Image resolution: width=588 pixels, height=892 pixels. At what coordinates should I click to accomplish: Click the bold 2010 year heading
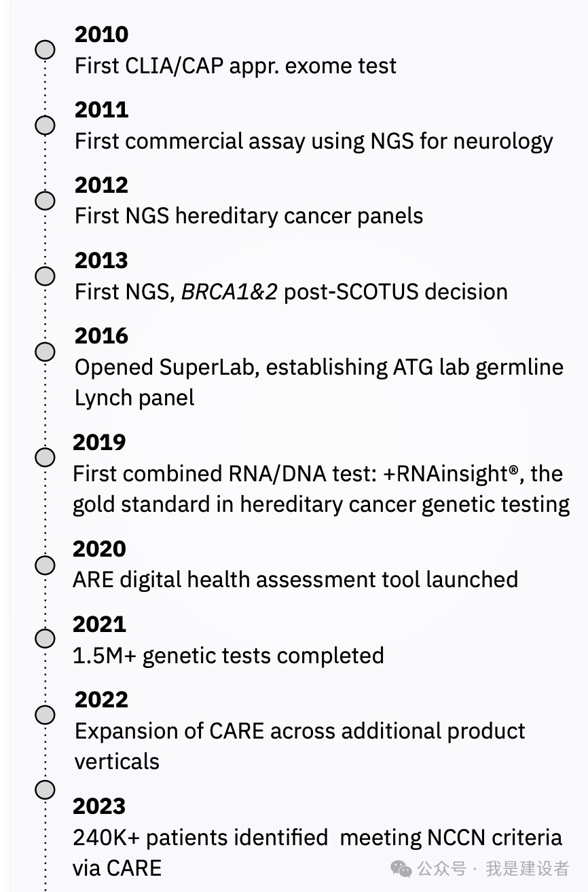click(x=101, y=34)
